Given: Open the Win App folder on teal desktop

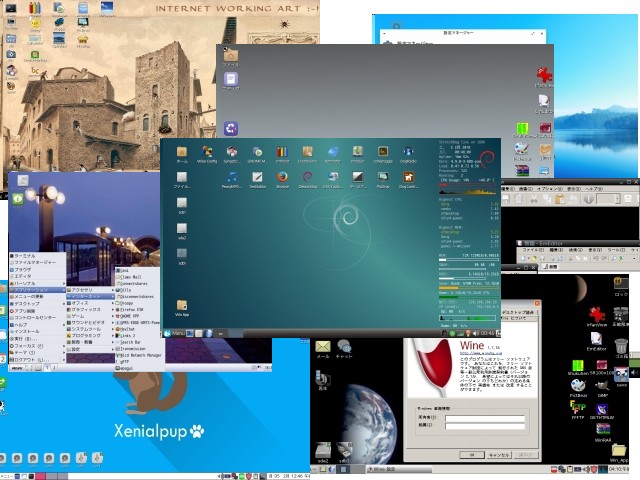Looking at the screenshot, I should point(182,305).
